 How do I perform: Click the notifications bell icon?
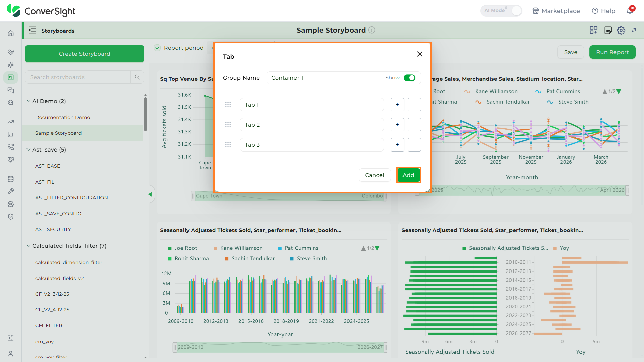coord(630,11)
